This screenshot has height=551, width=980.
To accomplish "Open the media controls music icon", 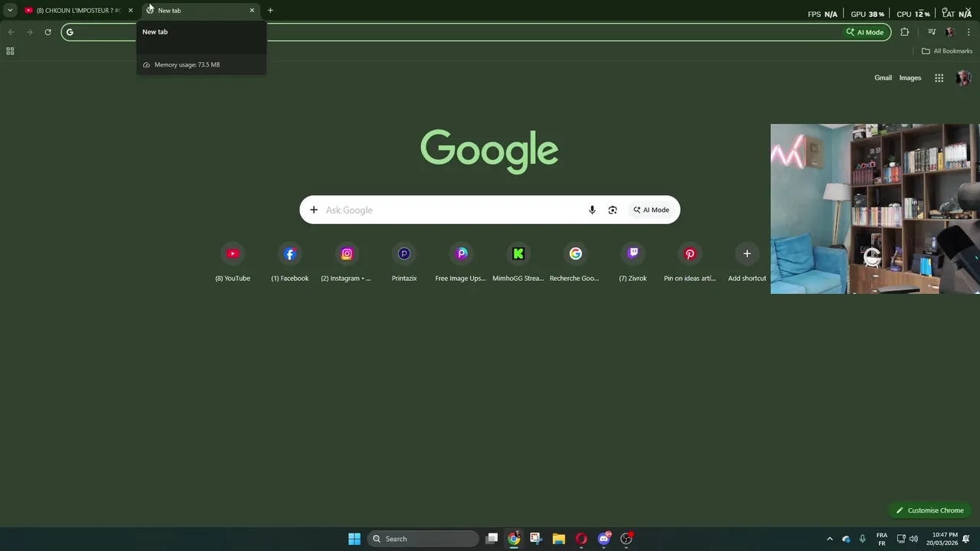I will tap(932, 32).
